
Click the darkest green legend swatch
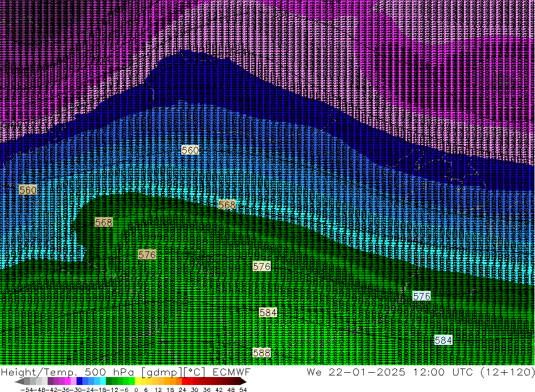click(109, 381)
